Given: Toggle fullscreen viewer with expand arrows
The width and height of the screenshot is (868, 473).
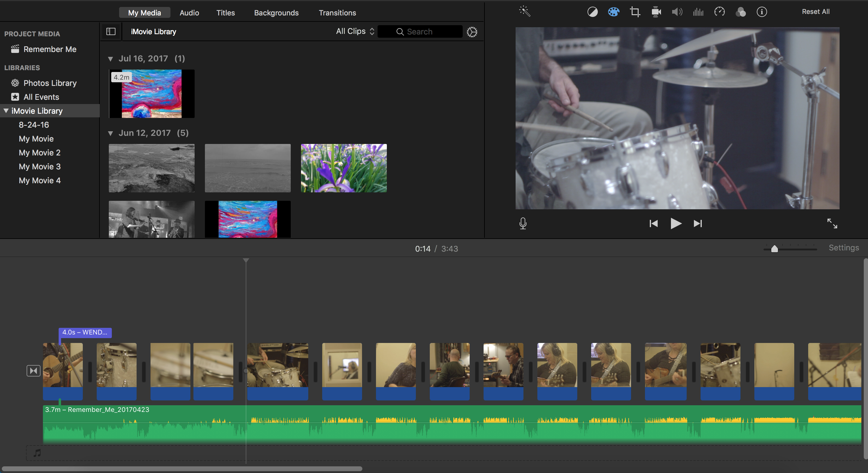Looking at the screenshot, I should tap(832, 223).
